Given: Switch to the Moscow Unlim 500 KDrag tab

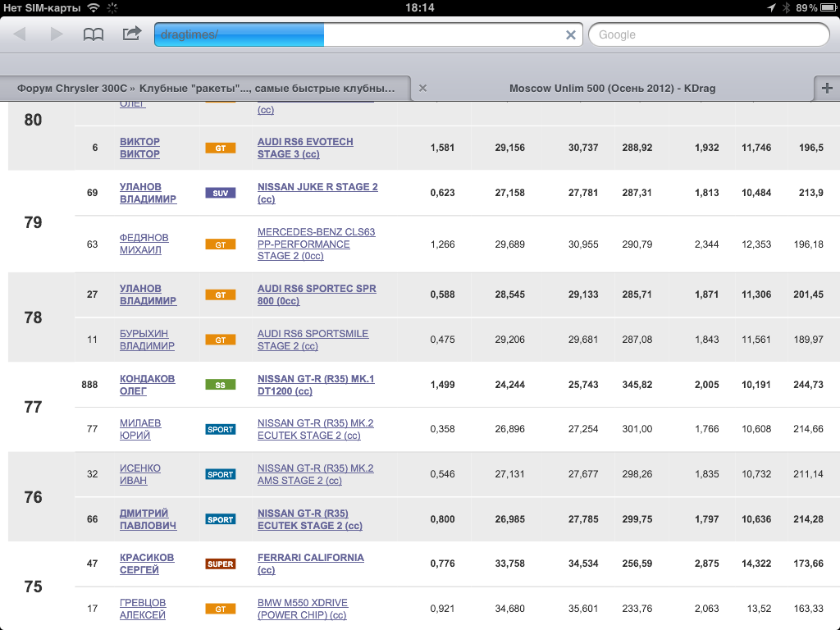Looking at the screenshot, I should (612, 88).
